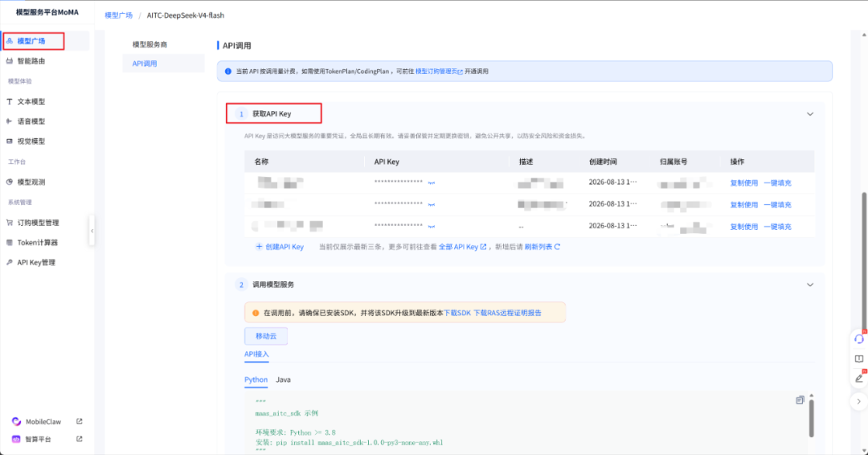The width and height of the screenshot is (868, 455).
Task: Click the pencil feedback floating icon
Action: coord(858,379)
